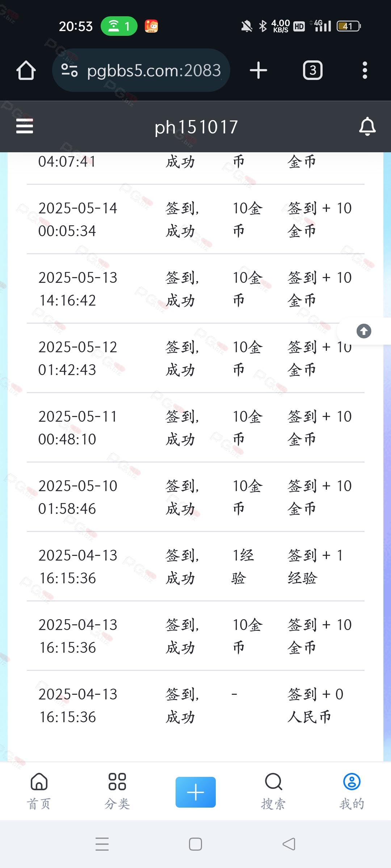Open the browser three-dot menu
The width and height of the screenshot is (391, 868).
(365, 70)
